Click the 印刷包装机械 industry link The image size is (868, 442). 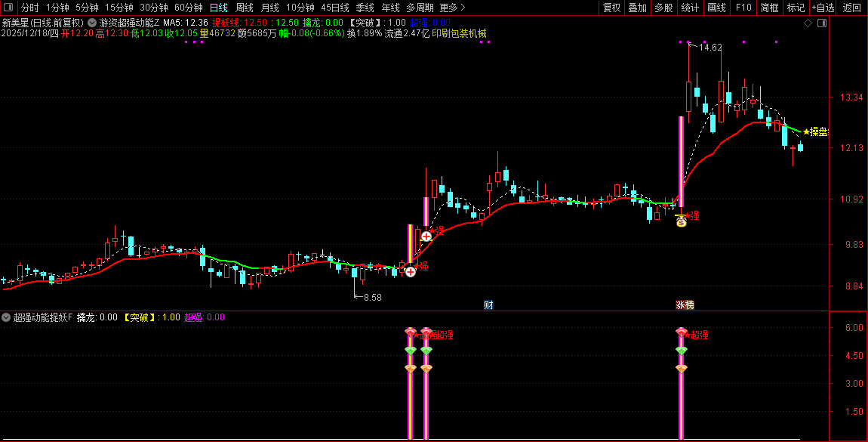coord(459,33)
